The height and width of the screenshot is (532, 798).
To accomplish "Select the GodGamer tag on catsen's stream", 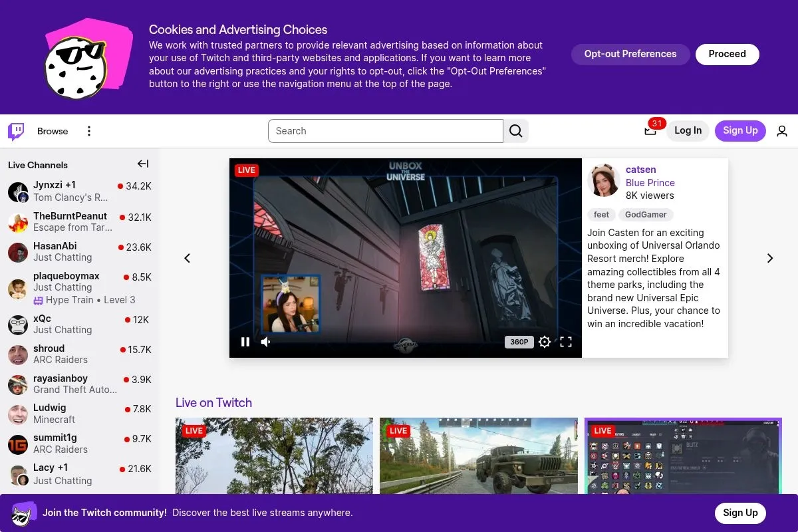I will pos(646,214).
